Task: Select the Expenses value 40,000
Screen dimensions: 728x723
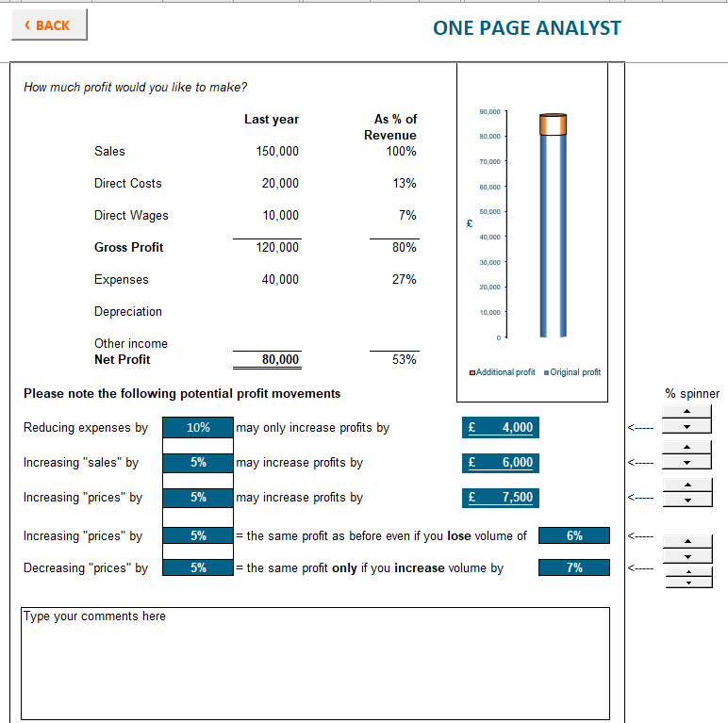Action: 280,280
